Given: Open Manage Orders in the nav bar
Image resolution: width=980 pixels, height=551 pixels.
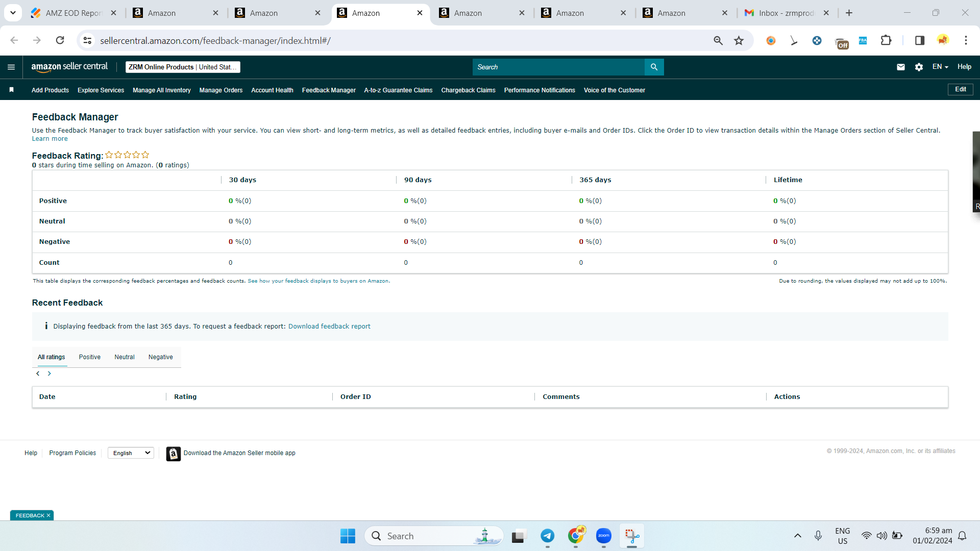Looking at the screenshot, I should (x=221, y=90).
